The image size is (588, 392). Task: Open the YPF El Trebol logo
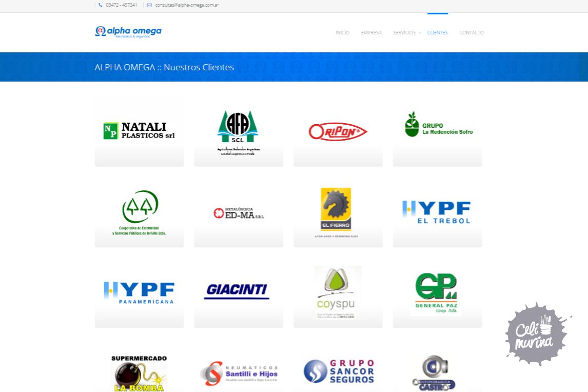click(x=437, y=212)
